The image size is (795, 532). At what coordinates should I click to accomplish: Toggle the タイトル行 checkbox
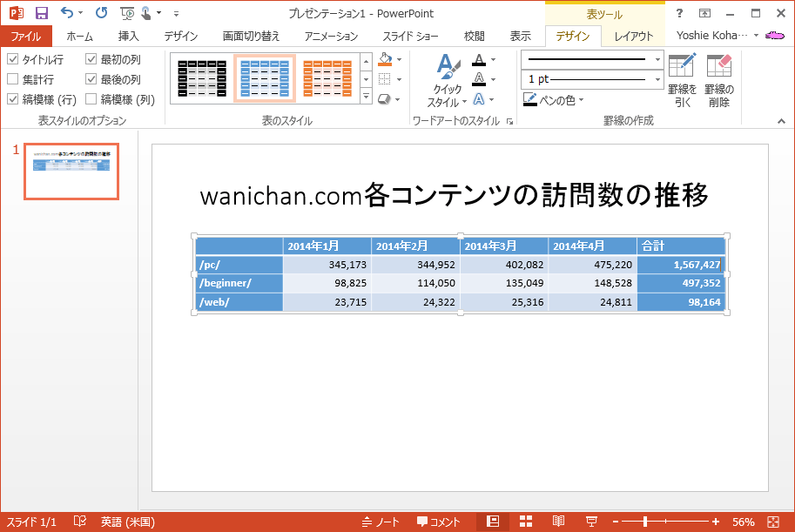pyautogui.click(x=13, y=59)
